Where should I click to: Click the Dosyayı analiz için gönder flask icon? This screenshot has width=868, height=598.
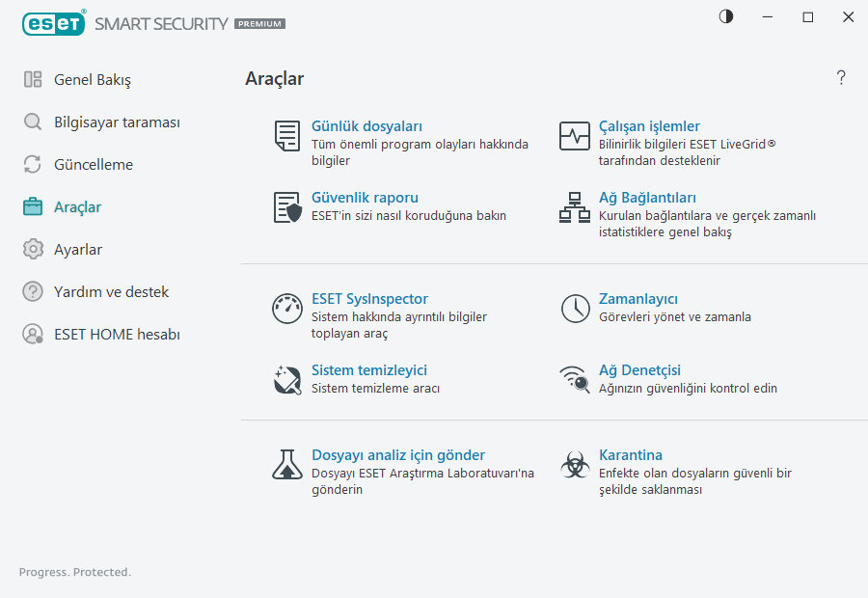[x=286, y=465]
